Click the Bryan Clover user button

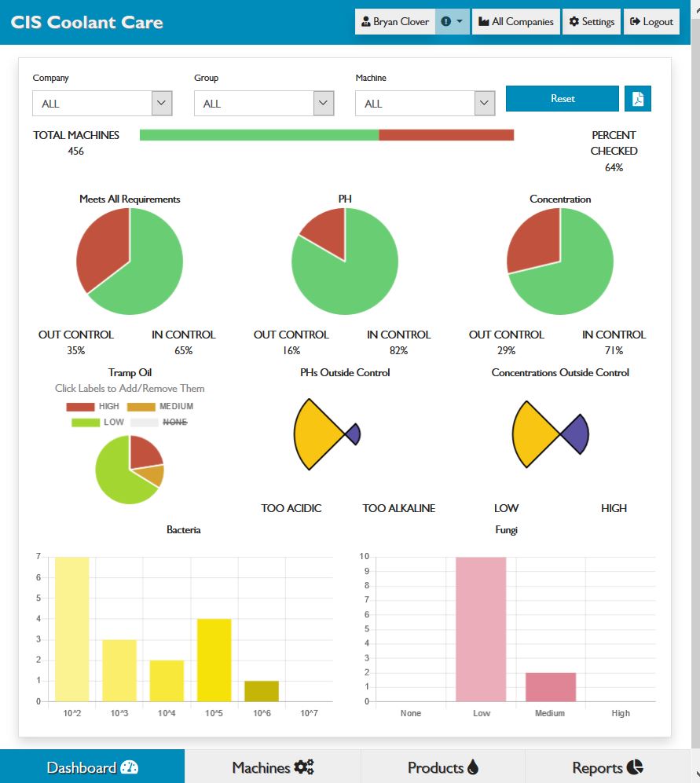coord(395,22)
